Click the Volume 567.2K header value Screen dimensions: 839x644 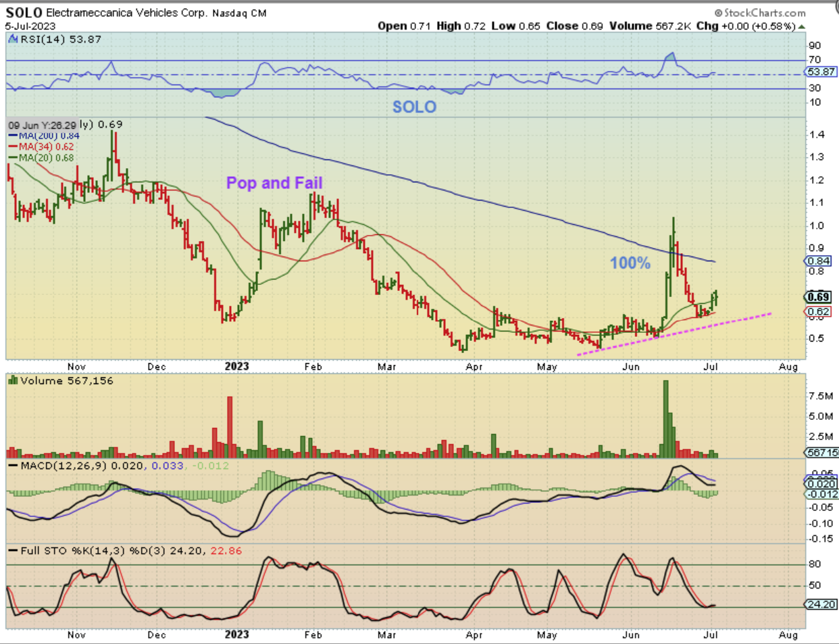pos(649,26)
